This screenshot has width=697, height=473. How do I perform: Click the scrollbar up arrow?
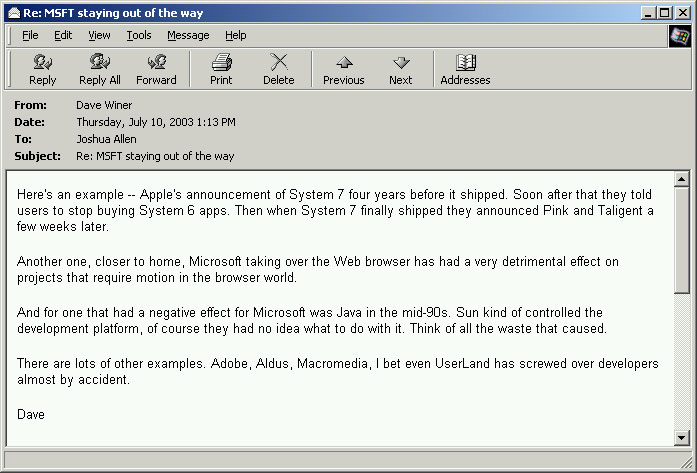pos(682,180)
